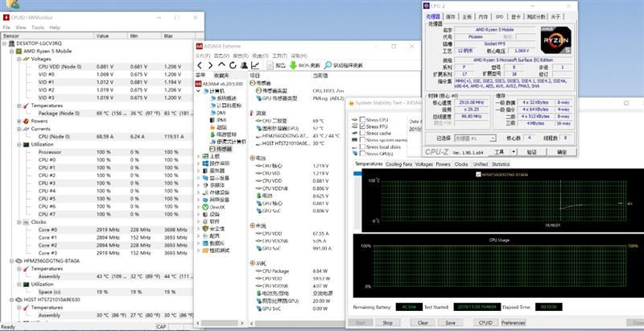
Task: Enable the Stress CPU checkbox
Action: point(362,120)
